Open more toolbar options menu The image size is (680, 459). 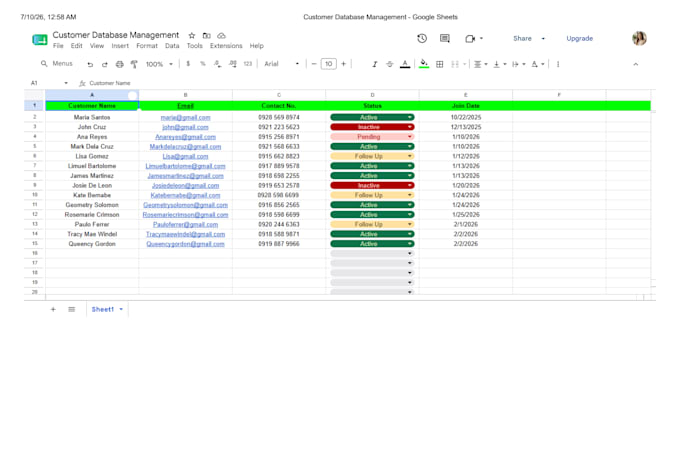pos(558,64)
